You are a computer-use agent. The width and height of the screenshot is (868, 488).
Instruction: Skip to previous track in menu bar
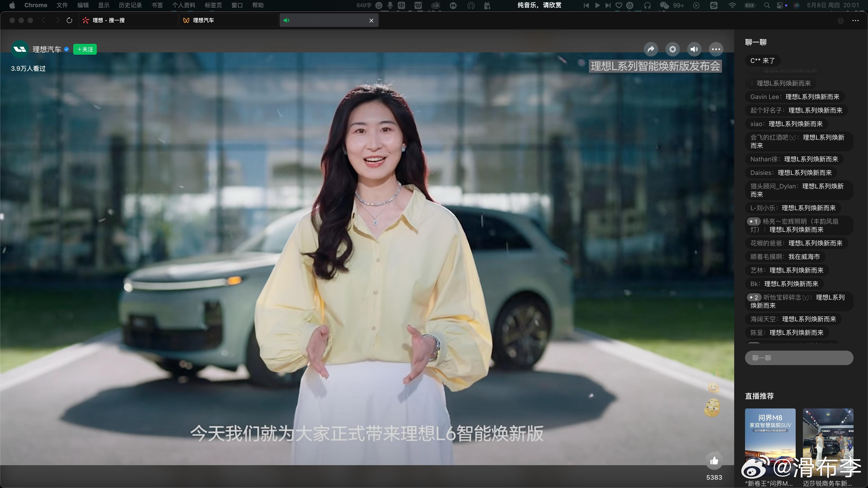[586, 5]
